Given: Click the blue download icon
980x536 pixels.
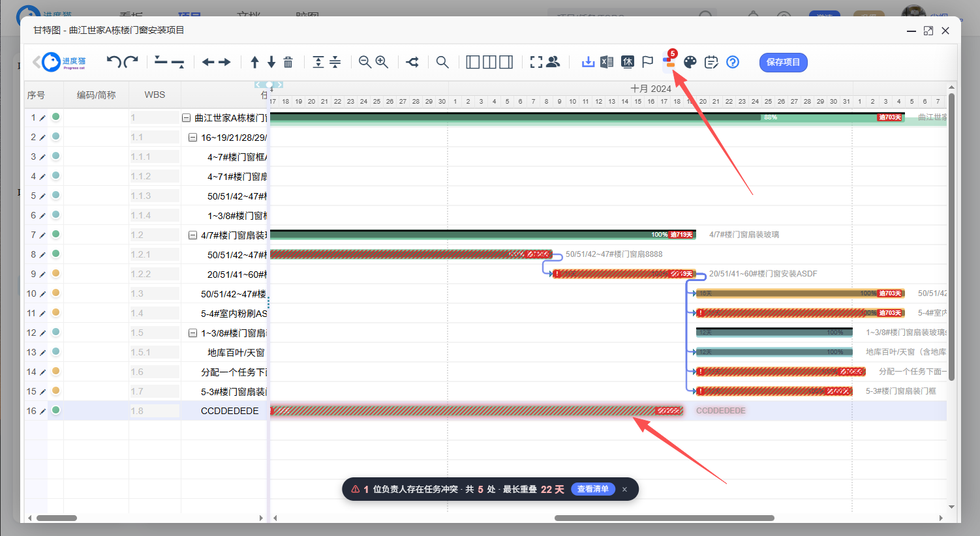Looking at the screenshot, I should pyautogui.click(x=588, y=62).
